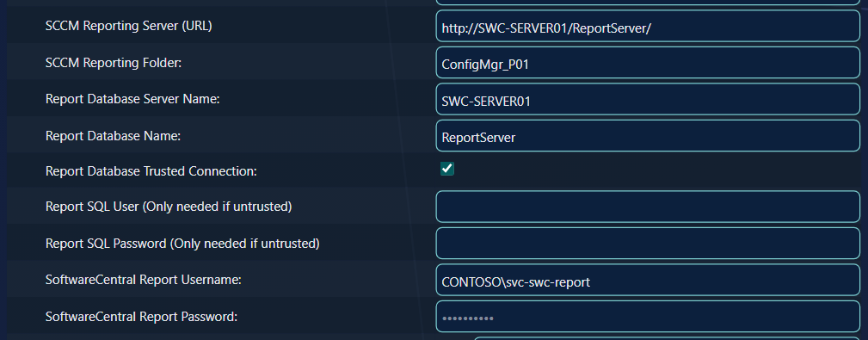Click the empty Report SQL Password field
868x340 pixels.
pyautogui.click(x=648, y=243)
